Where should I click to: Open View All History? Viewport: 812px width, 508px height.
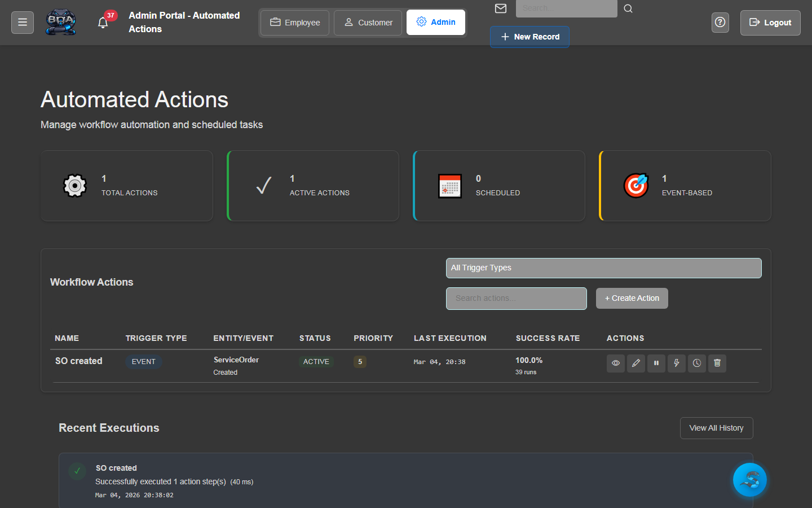point(716,428)
